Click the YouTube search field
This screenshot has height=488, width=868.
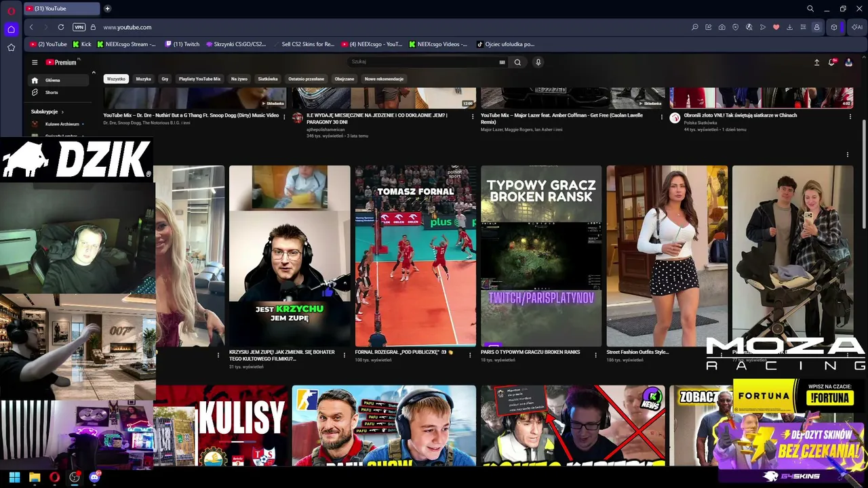(424, 62)
